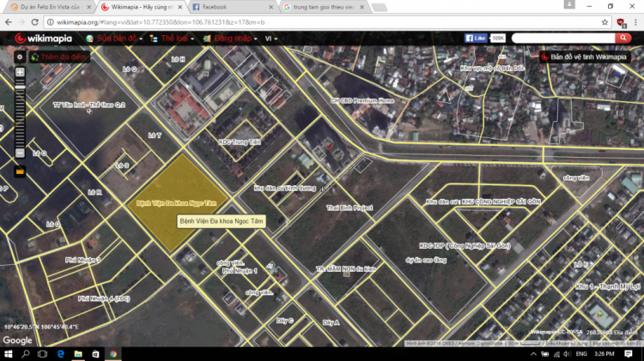Launch Microsoft Edge from taskbar
644x361 pixels.
point(61,353)
